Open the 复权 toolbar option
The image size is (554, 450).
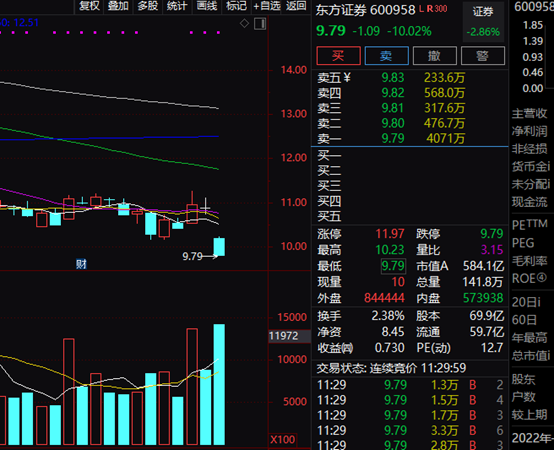click(x=89, y=6)
